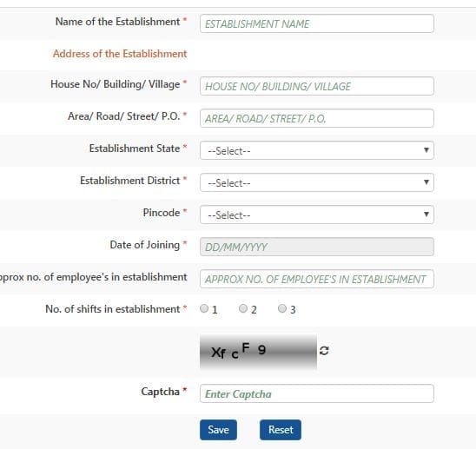476x449 pixels.
Task: Focus the Area/ Road/ Street/ P.O. field
Action: (317, 118)
